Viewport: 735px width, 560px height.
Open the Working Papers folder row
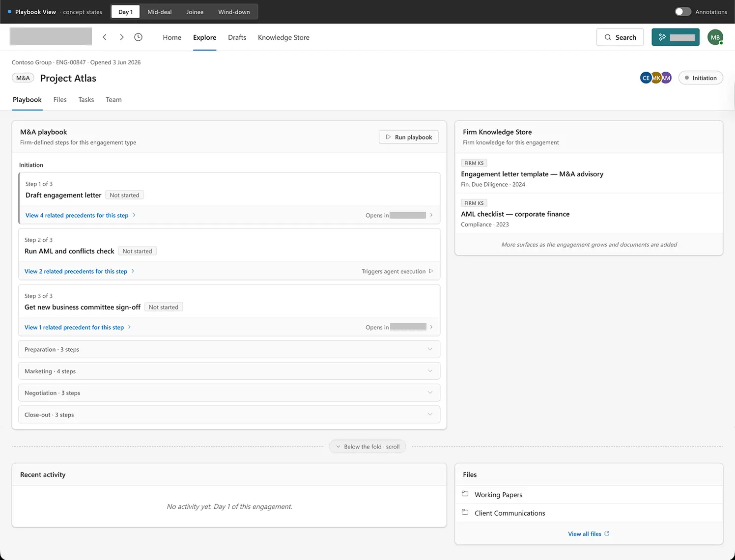click(589, 495)
